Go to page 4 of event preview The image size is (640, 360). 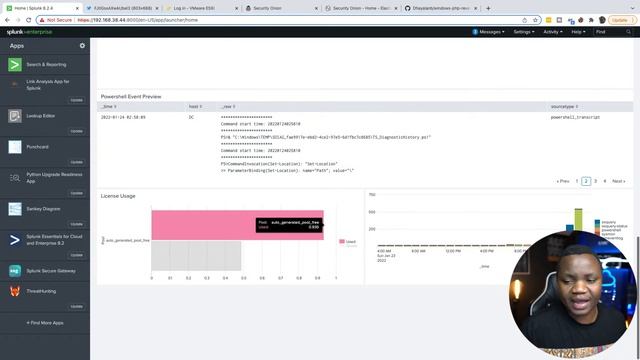pos(605,181)
